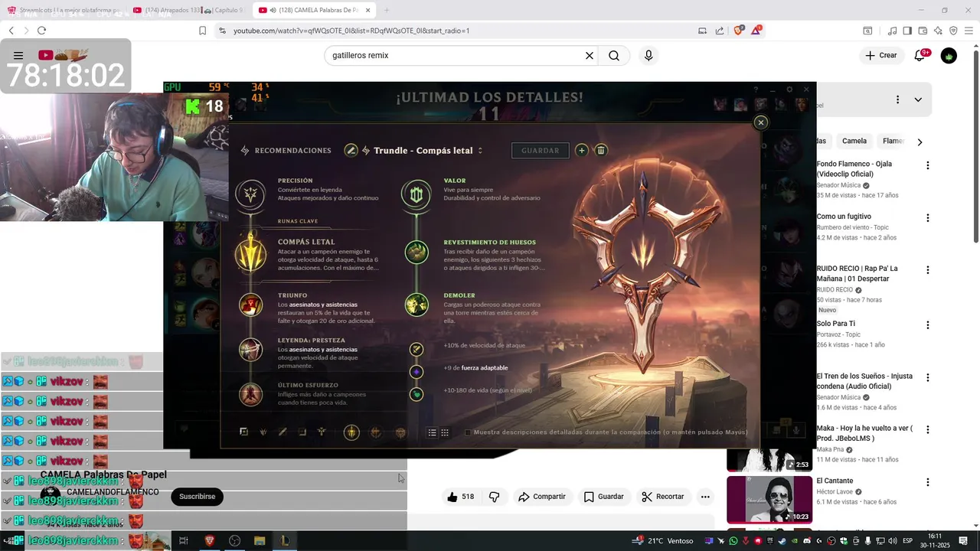This screenshot has width=980, height=551.
Task: Click the gatilleros remix search box
Action: (453, 56)
